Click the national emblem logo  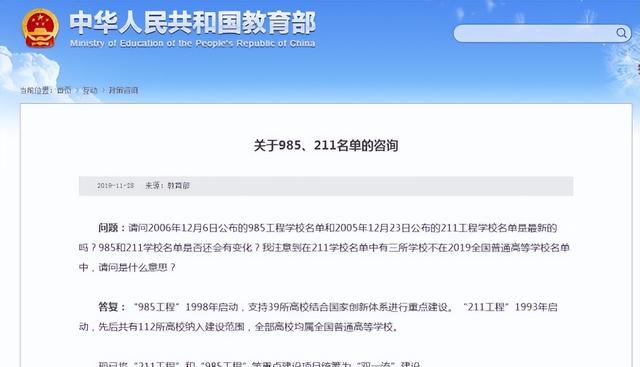pos(40,28)
